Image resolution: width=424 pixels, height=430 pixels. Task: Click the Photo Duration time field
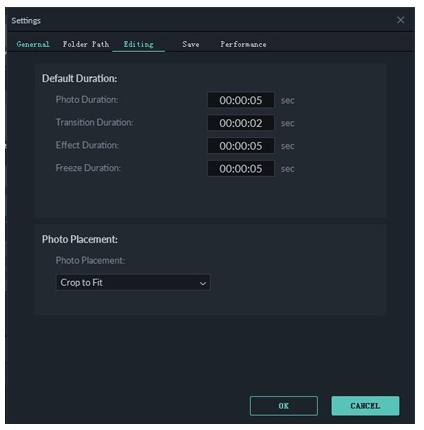(x=241, y=100)
